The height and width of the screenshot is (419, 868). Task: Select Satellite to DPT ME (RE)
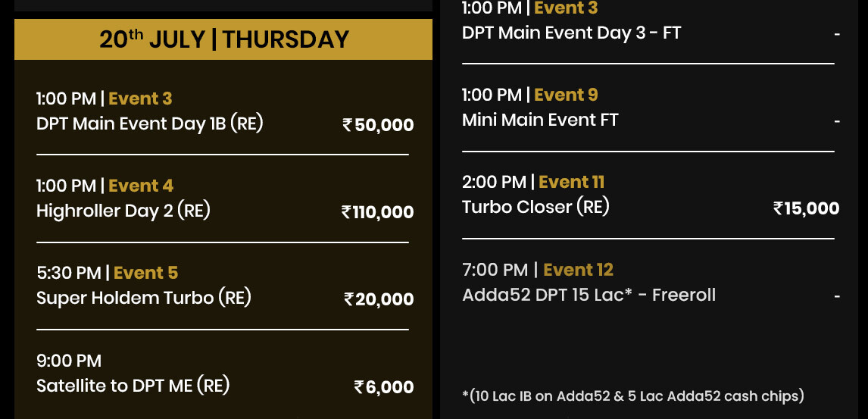133,385
